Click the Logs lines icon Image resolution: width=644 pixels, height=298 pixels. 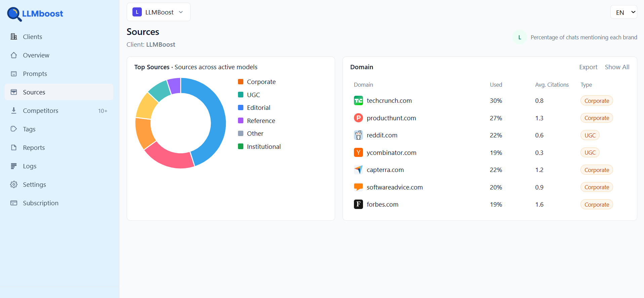coord(14,166)
